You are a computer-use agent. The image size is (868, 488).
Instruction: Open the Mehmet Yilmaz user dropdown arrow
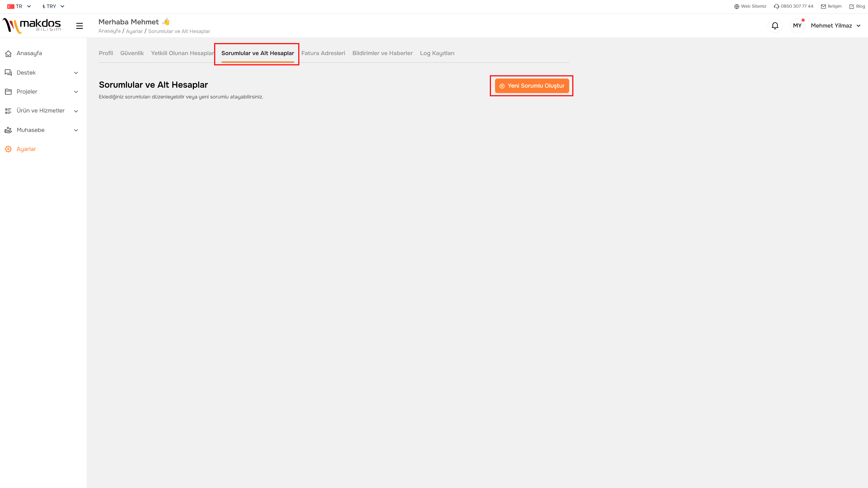(858, 26)
